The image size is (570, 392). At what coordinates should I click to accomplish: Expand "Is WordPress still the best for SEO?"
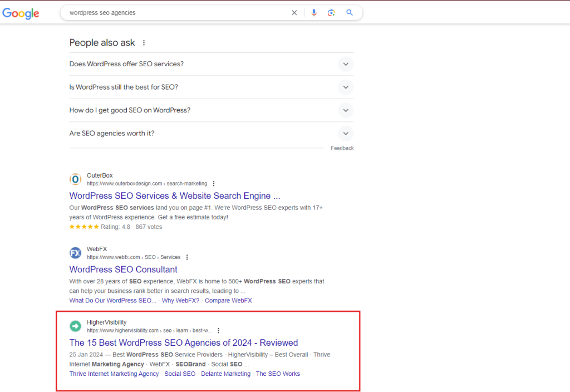[x=346, y=87]
